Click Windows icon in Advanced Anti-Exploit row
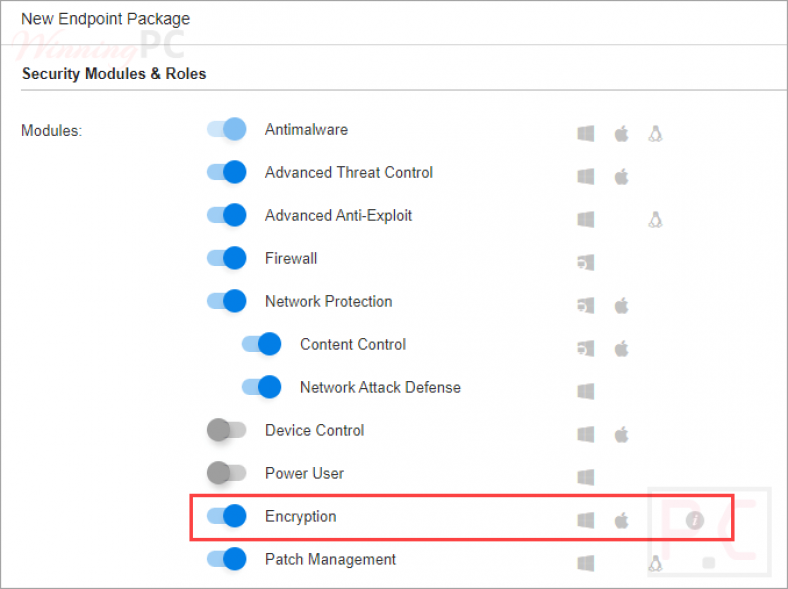The image size is (788, 589). (x=586, y=220)
